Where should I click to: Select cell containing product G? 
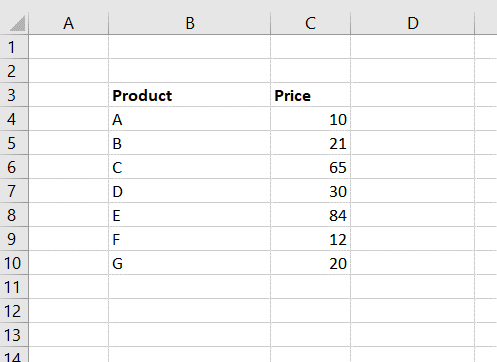tap(190, 263)
